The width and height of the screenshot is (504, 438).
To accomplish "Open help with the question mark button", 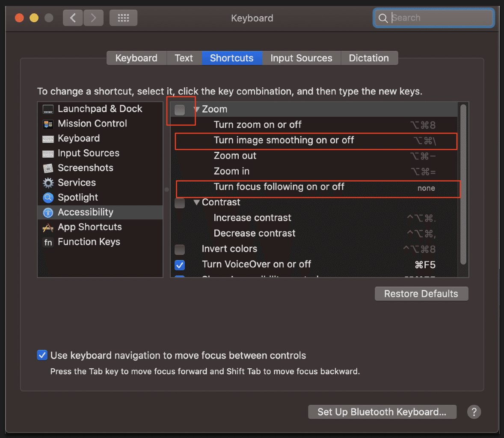I will point(474,411).
